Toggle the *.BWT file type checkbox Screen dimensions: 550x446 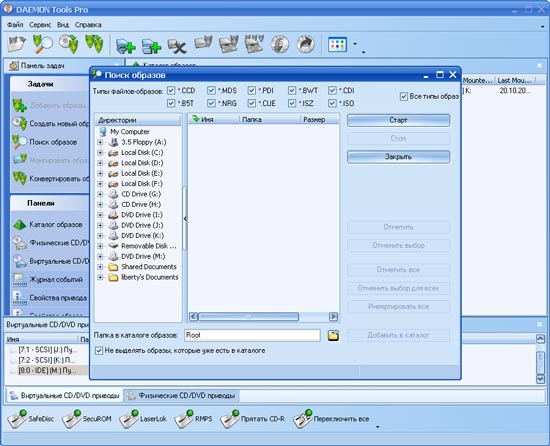pyautogui.click(x=292, y=90)
